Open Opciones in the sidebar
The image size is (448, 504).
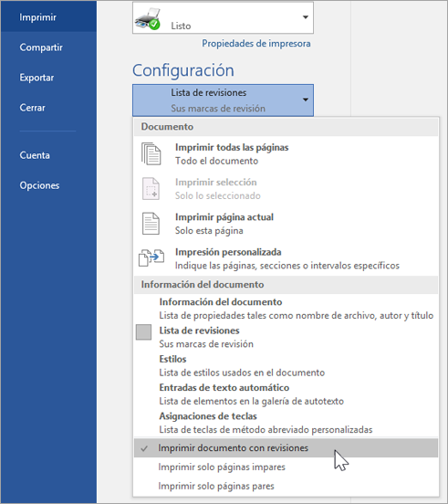pos(39,185)
